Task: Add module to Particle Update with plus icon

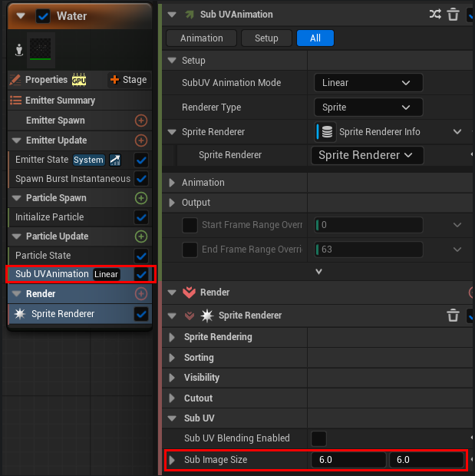Action: click(141, 236)
